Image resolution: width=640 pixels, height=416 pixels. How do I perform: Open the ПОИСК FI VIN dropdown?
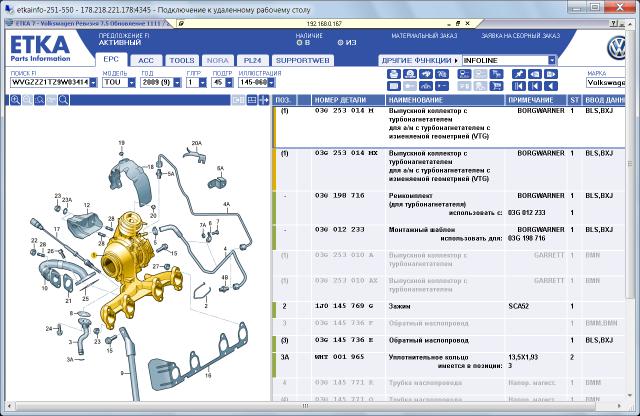click(x=93, y=82)
